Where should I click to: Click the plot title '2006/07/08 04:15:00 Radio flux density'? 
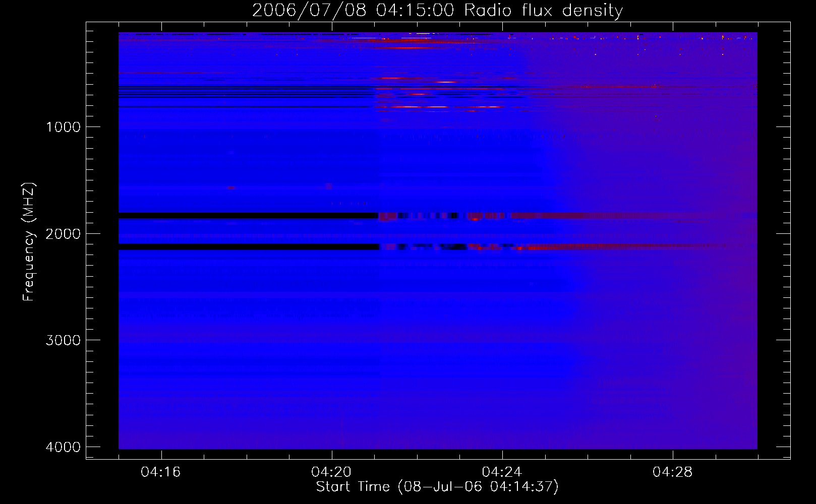click(437, 10)
